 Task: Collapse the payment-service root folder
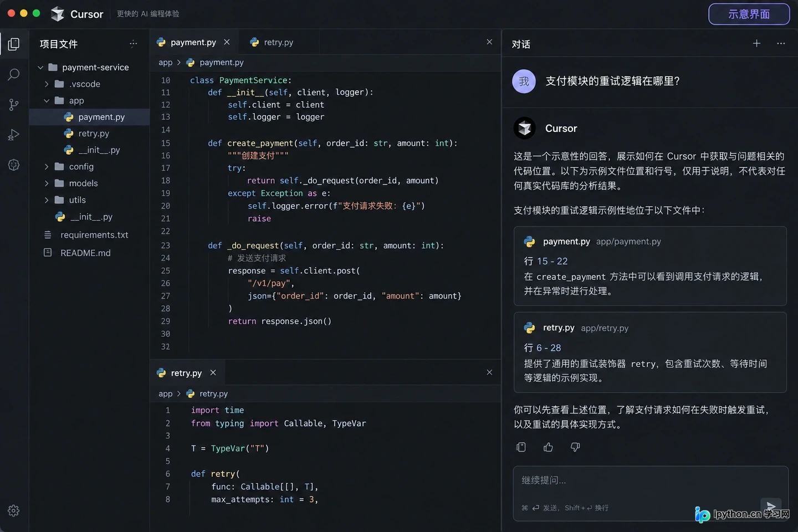pos(40,68)
